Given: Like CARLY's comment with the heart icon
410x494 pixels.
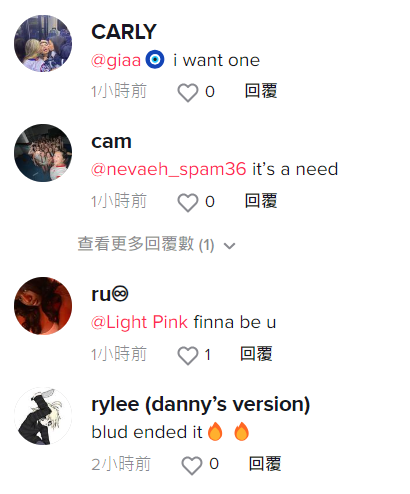Looking at the screenshot, I should pos(188,92).
